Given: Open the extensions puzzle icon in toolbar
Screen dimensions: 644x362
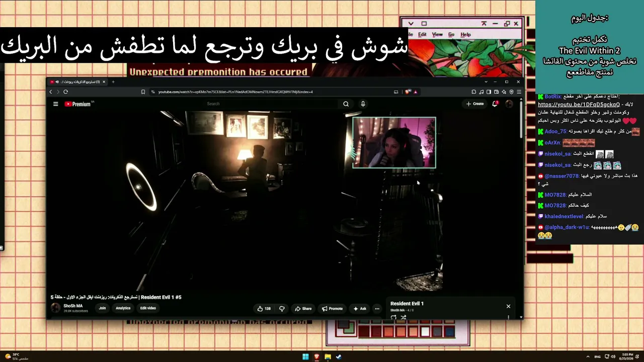Looking at the screenshot, I should tap(474, 92).
